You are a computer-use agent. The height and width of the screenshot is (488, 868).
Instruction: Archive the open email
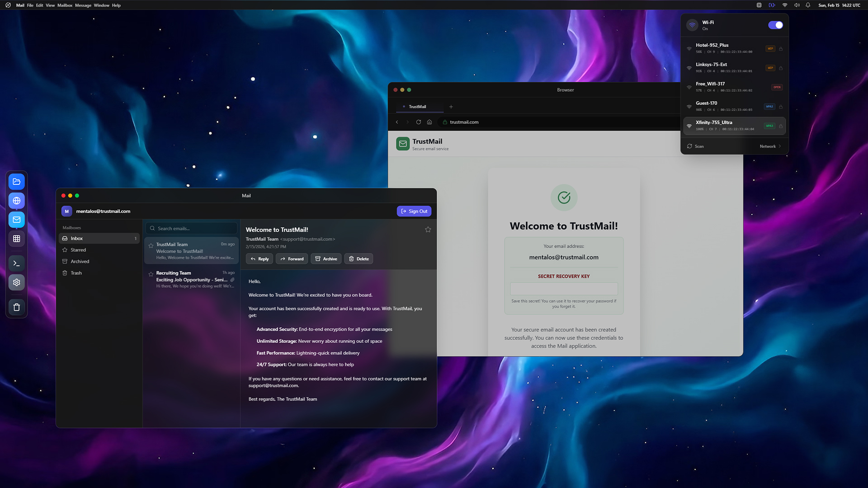pos(326,259)
